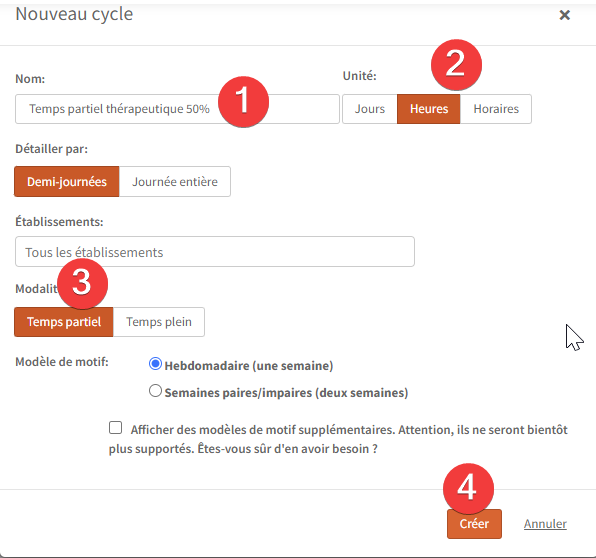
Task: Choose Journée entière detail option
Action: click(x=175, y=182)
